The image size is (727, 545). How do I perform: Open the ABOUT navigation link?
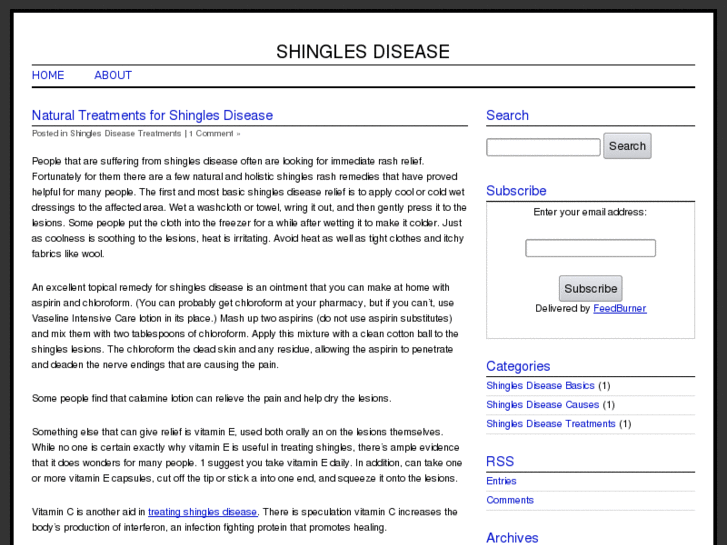pos(113,75)
